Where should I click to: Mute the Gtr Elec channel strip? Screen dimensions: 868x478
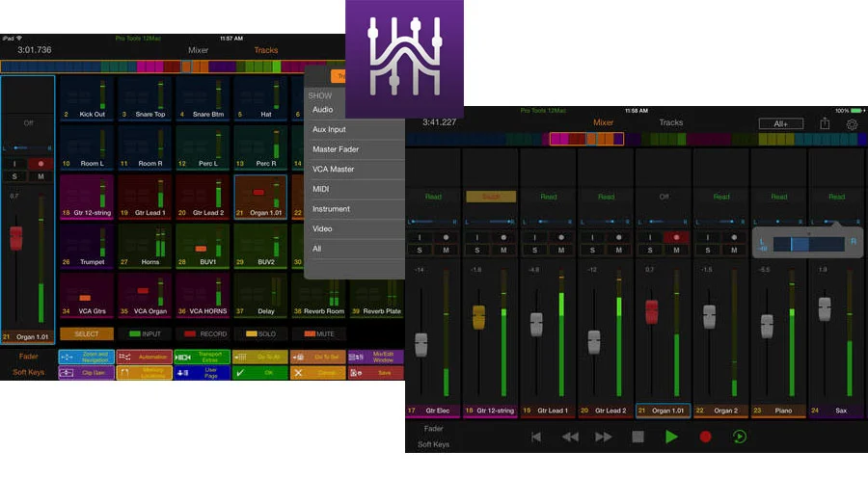click(446, 250)
